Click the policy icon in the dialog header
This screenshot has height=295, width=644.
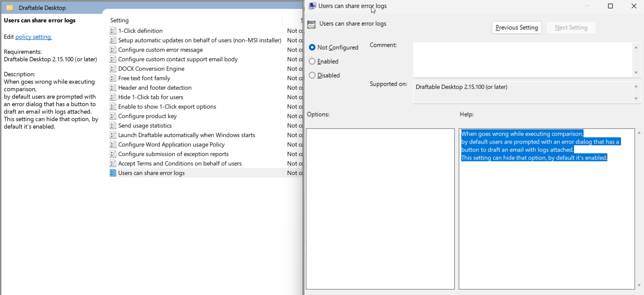(312, 24)
